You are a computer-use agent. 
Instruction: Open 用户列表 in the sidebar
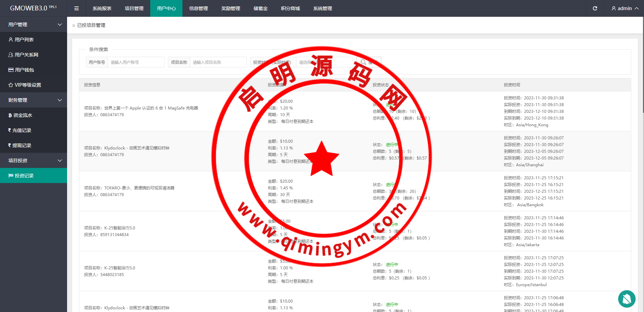[24, 40]
